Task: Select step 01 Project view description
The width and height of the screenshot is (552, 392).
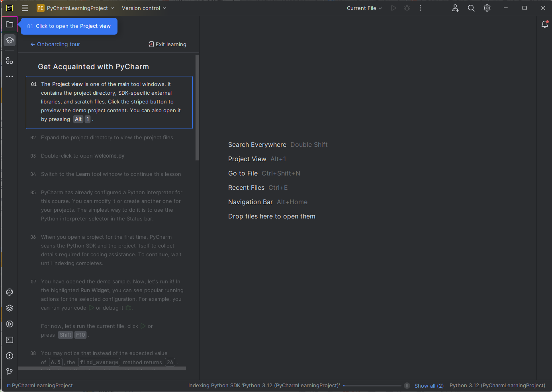Action: point(109,102)
